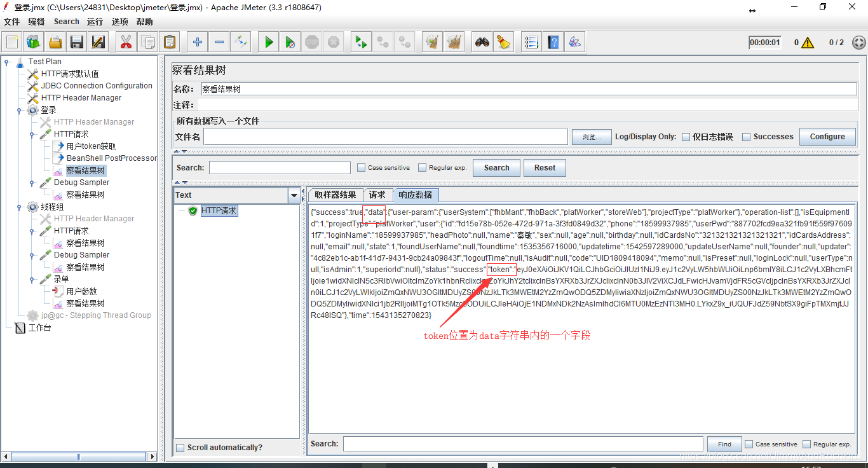
Task: Switch to the 响应数据 tab
Action: [x=416, y=195]
